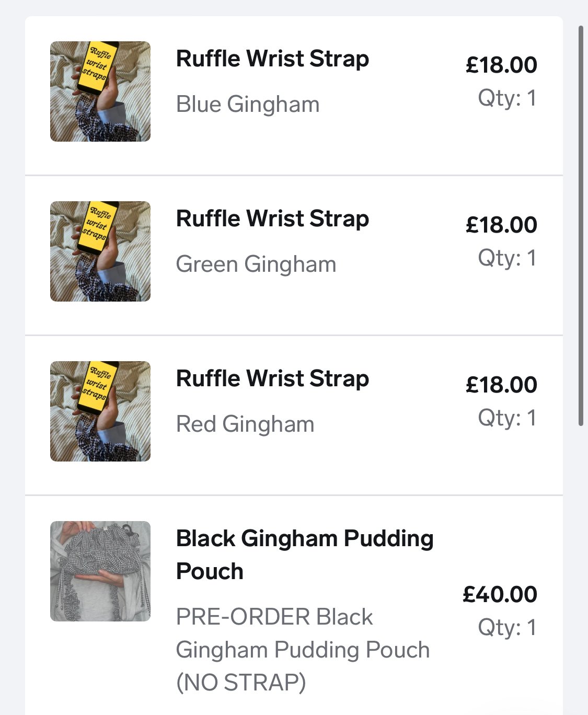Viewport: 588px width, 715px height.
Task: Click the £40.00 Pudding Pouch price
Action: pos(500,594)
